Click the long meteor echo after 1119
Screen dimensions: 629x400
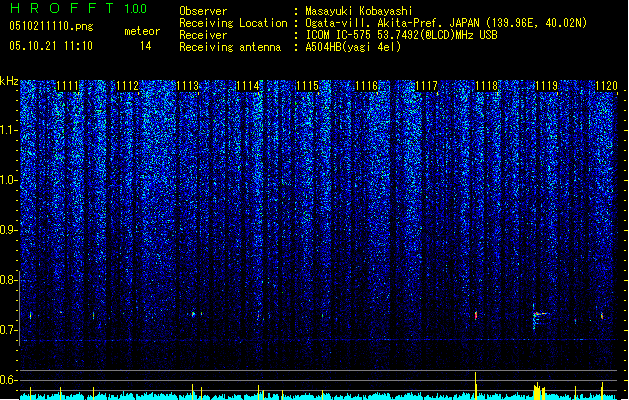pos(540,314)
